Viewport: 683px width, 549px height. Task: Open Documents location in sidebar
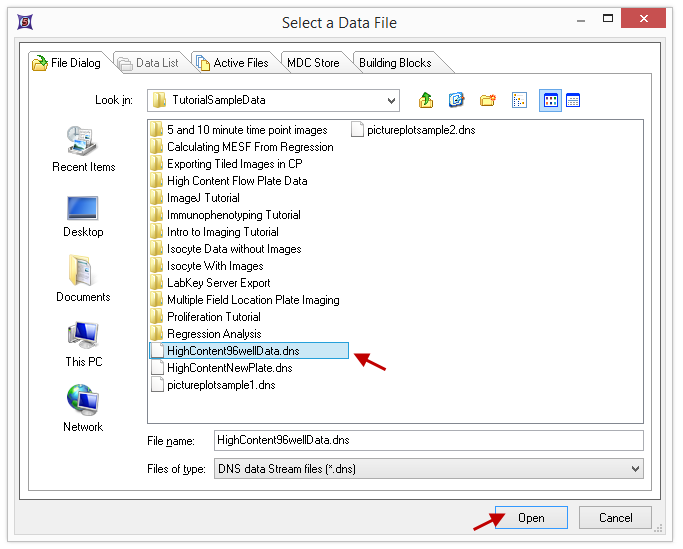83,279
